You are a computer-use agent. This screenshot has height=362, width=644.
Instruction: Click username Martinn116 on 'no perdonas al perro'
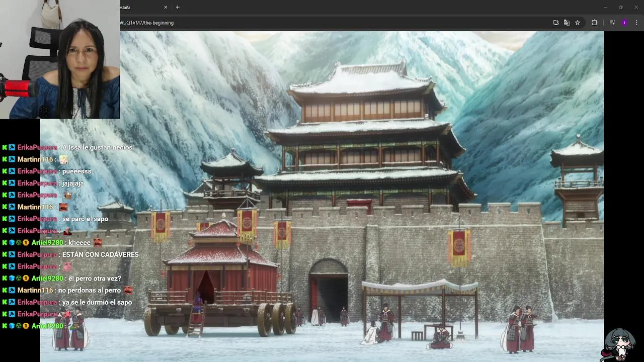tap(35, 291)
